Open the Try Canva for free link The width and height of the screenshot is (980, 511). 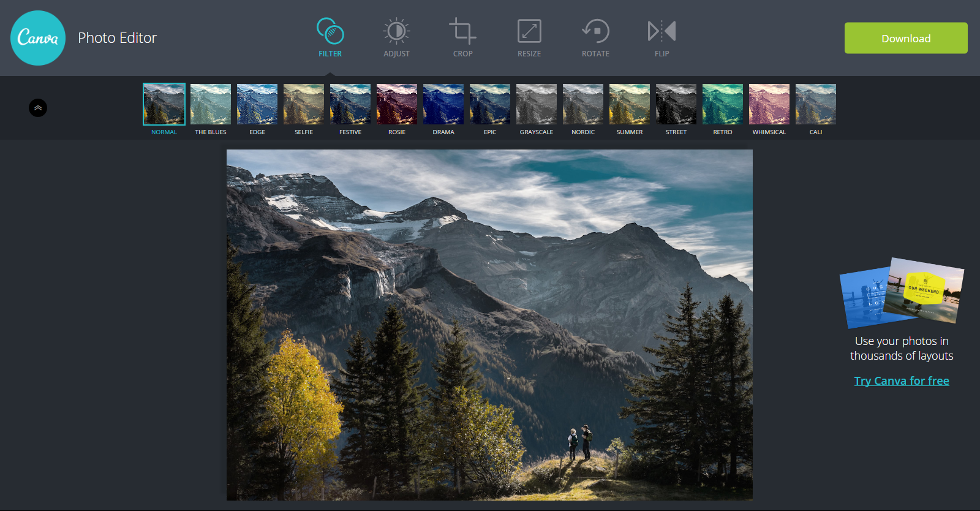click(x=902, y=380)
